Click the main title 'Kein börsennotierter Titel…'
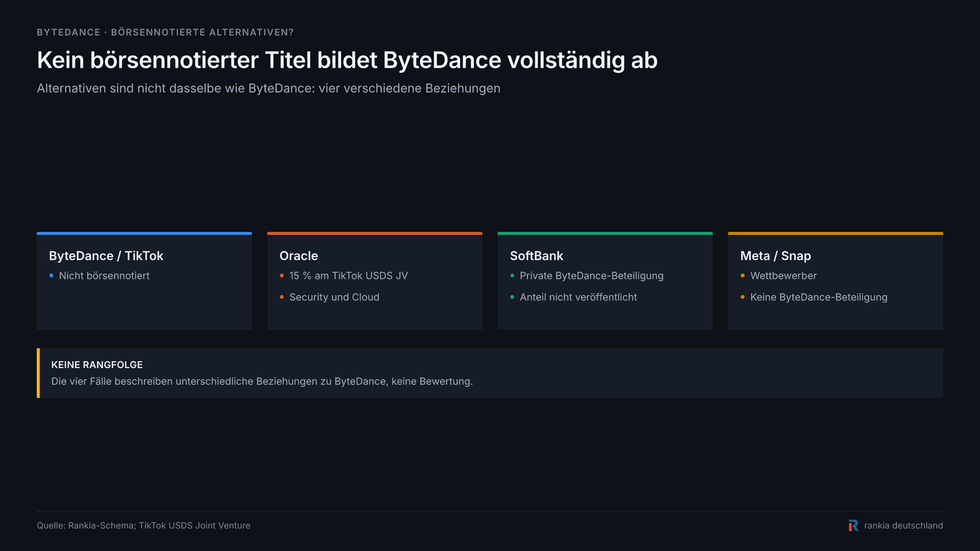 click(x=347, y=60)
